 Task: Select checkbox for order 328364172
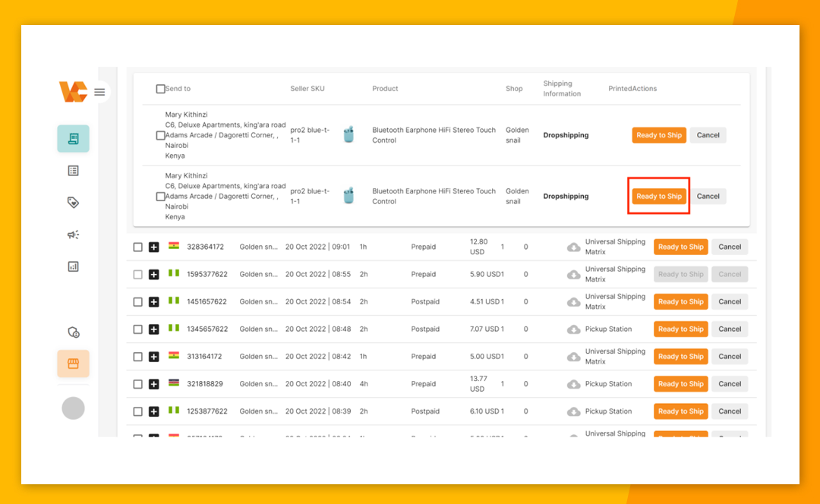[137, 247]
